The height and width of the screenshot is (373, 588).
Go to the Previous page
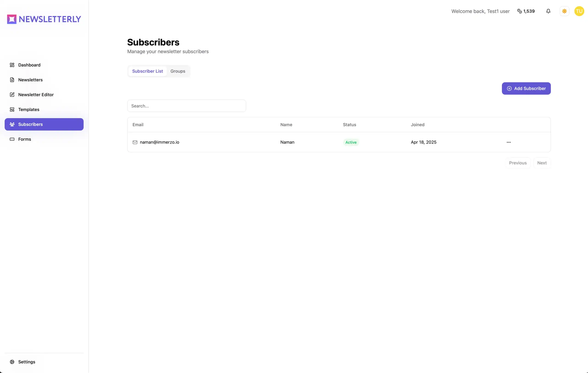[518, 163]
